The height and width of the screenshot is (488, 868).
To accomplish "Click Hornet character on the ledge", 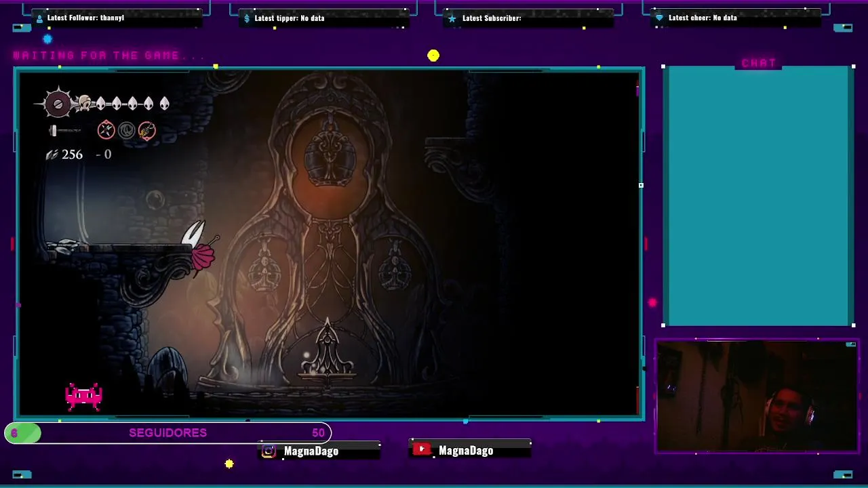I will (x=200, y=249).
